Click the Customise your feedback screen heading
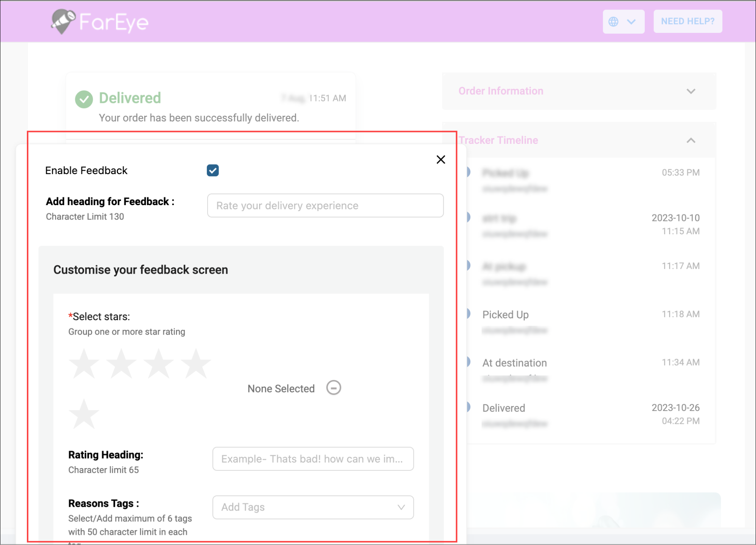The image size is (756, 545). (x=140, y=270)
